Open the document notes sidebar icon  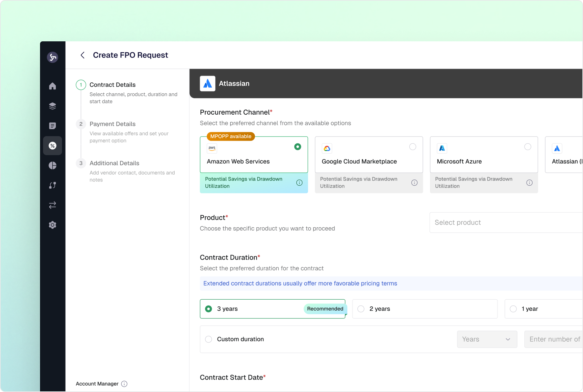(53, 126)
